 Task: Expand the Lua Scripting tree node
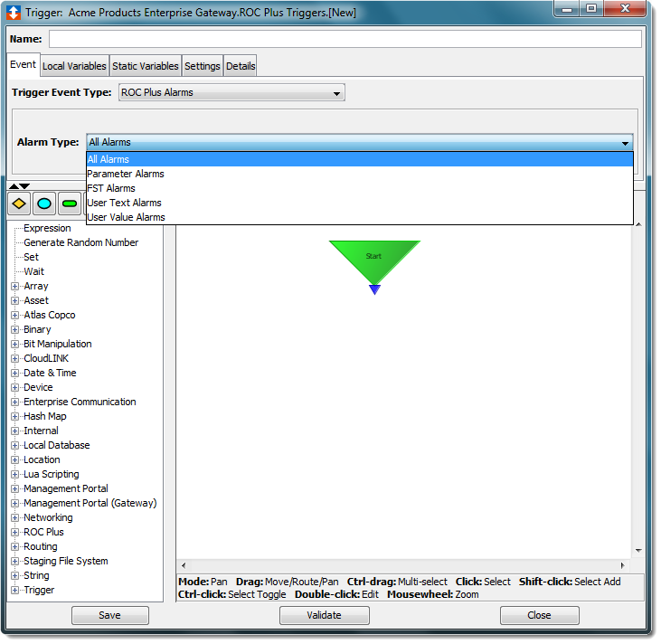tap(14, 474)
